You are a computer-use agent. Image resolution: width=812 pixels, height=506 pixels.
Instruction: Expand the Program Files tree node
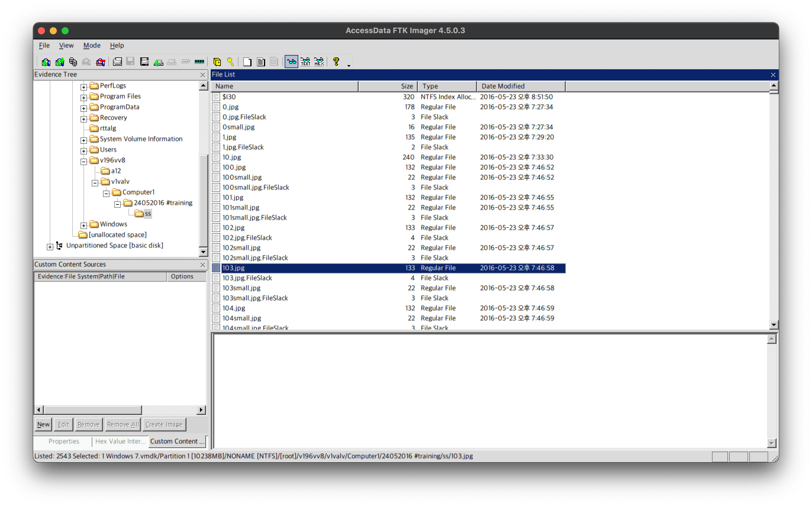[84, 97]
